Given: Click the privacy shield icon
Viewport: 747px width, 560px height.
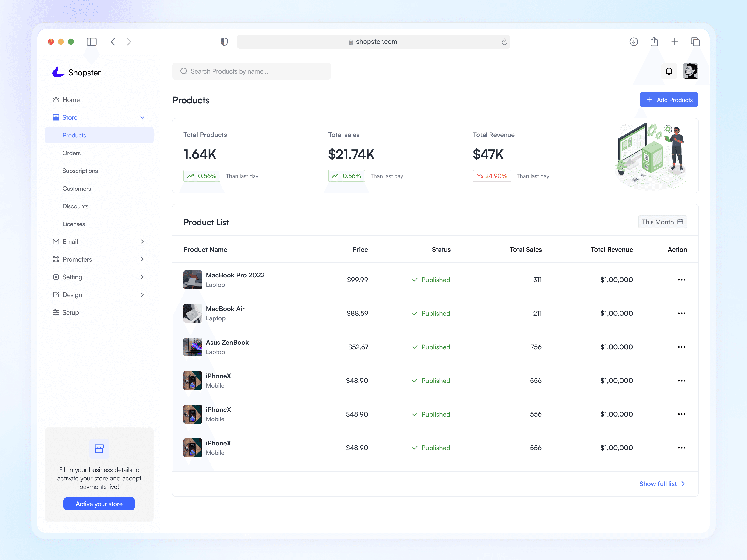Looking at the screenshot, I should (224, 42).
